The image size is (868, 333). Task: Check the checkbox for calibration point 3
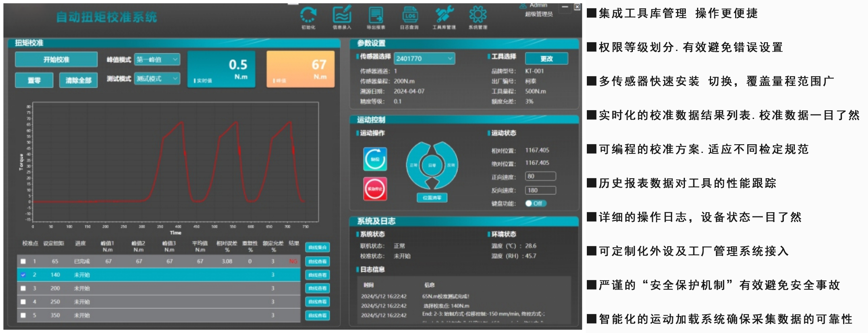23,288
